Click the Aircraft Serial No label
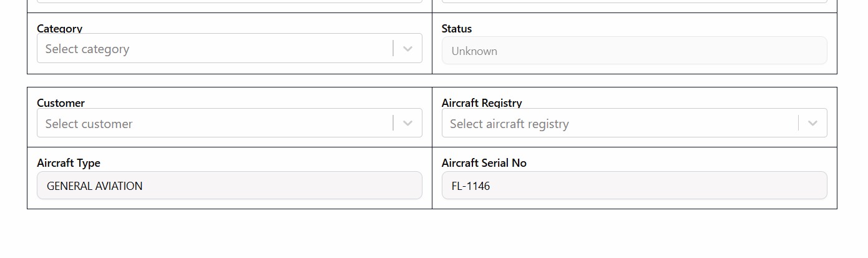 pyautogui.click(x=484, y=163)
